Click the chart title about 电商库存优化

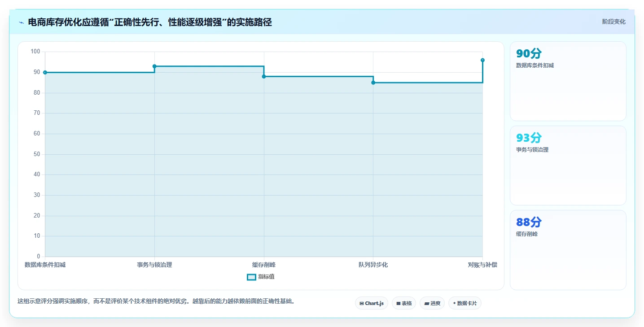[x=150, y=22]
